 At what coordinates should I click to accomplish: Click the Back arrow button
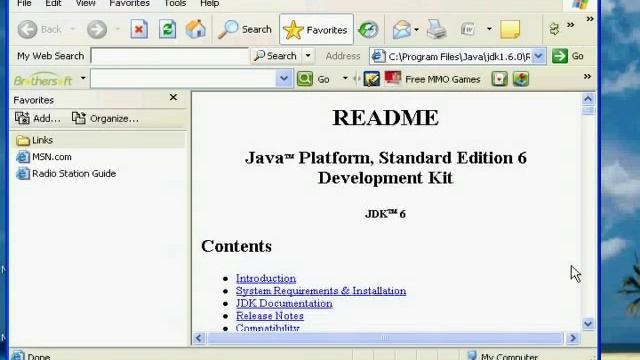[x=28, y=30]
